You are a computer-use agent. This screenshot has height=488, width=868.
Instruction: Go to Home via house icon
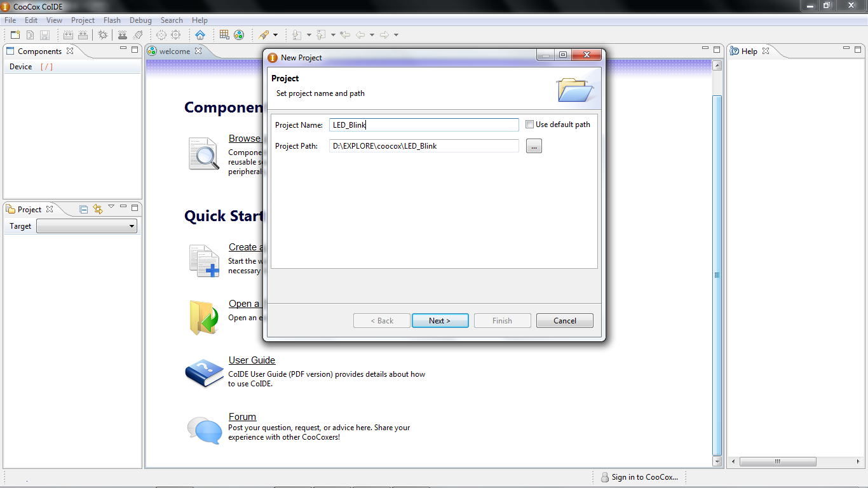click(x=200, y=35)
